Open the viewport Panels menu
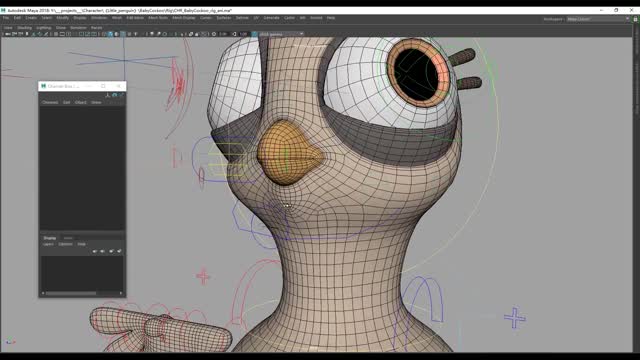 (x=96, y=28)
